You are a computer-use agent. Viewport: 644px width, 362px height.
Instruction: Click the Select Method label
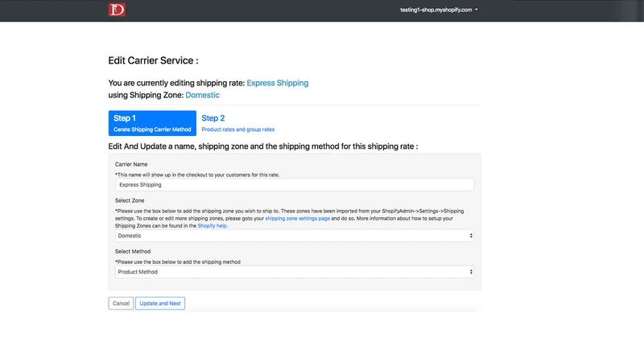(133, 252)
